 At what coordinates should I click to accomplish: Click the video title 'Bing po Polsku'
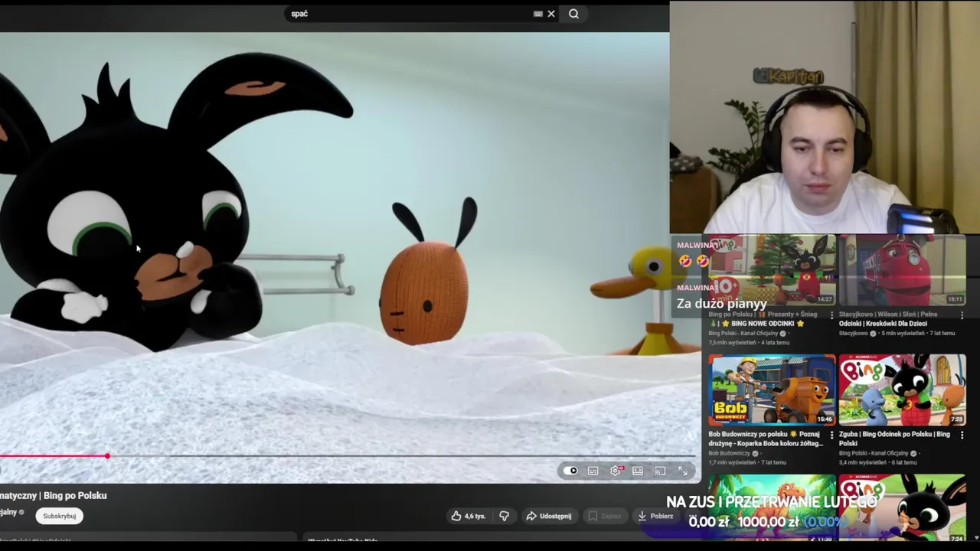tap(74, 495)
